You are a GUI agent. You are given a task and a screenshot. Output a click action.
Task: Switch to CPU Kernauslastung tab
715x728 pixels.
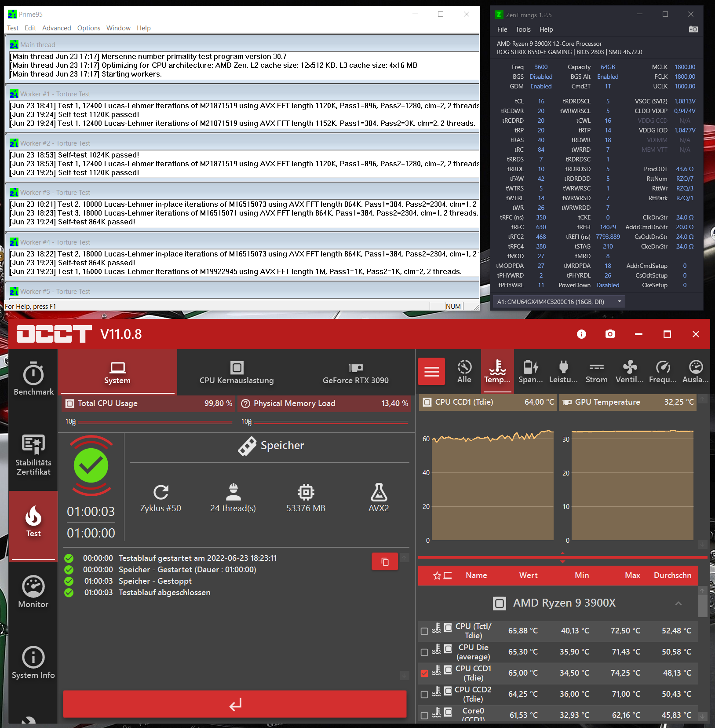tap(237, 373)
